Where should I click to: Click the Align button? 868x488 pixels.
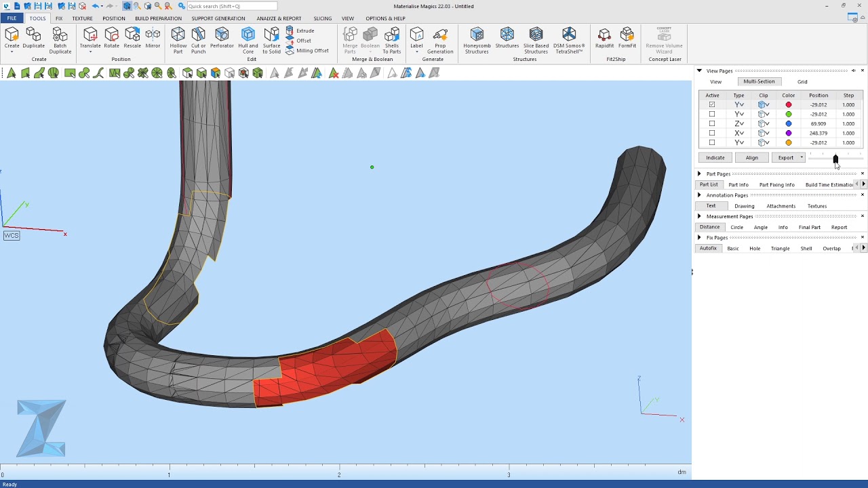752,158
